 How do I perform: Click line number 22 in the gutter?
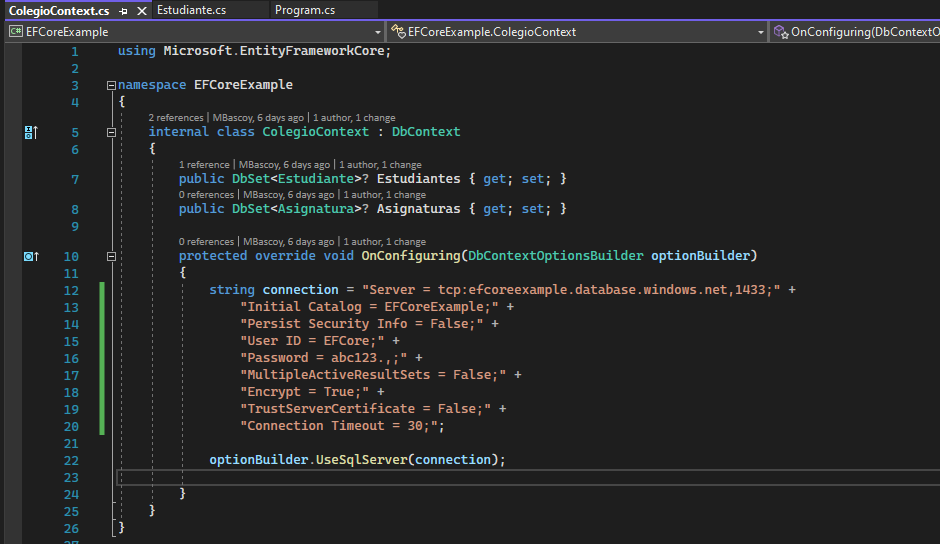click(x=70, y=460)
